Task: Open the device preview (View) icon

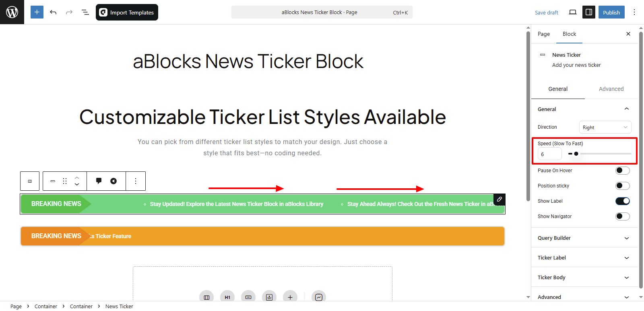Action: click(x=573, y=12)
